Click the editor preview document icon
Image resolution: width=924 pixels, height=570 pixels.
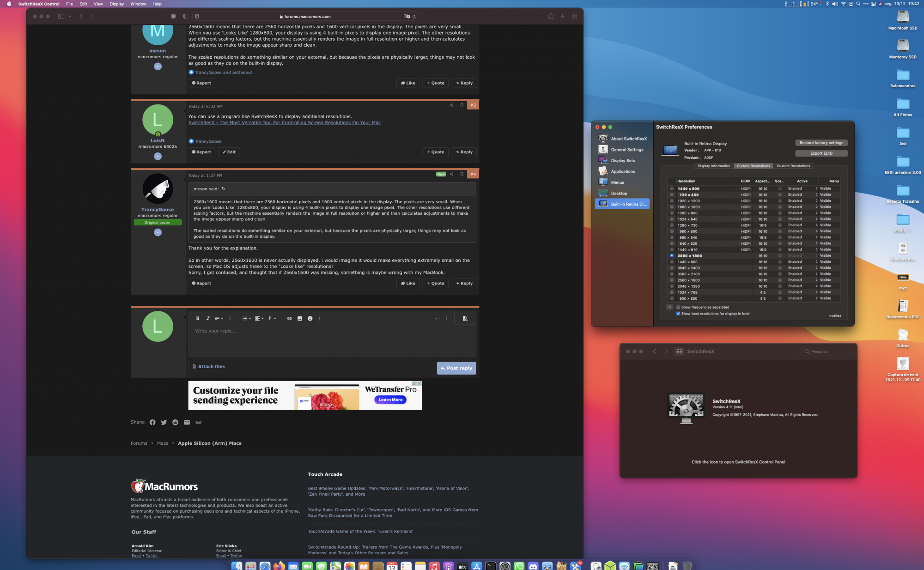click(465, 318)
